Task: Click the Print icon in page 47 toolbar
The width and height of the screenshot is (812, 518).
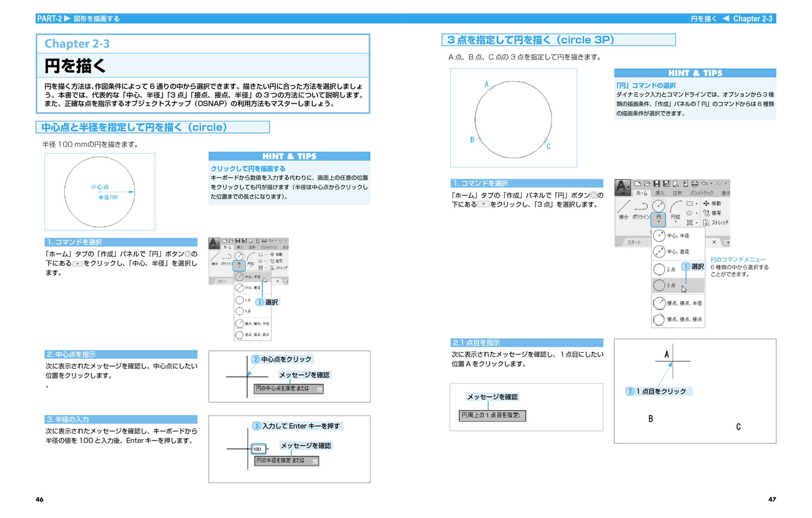Action: [695, 183]
